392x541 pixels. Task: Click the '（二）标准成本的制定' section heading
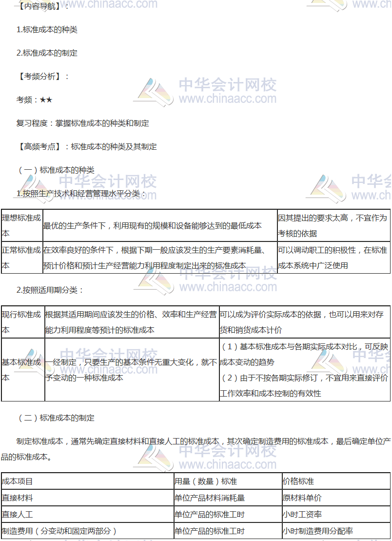click(56, 418)
